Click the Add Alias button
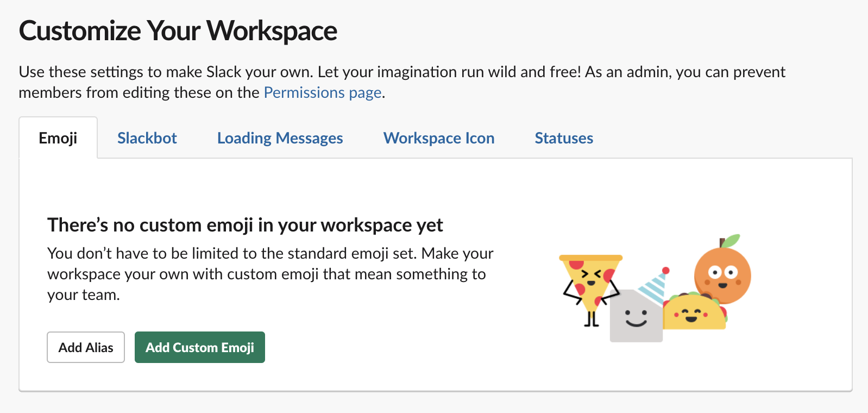 pyautogui.click(x=86, y=347)
